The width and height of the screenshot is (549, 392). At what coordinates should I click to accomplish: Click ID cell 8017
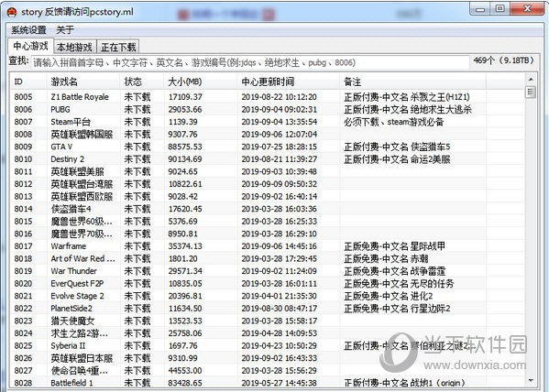coord(23,246)
